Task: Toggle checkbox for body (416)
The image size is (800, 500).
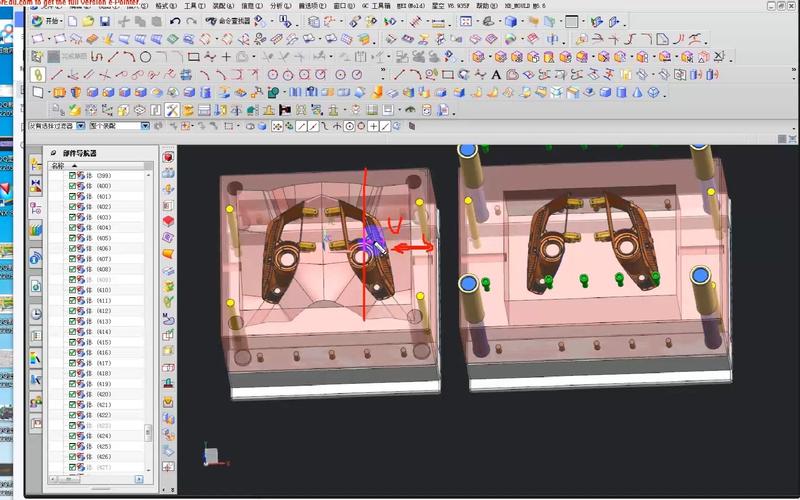Action: tap(72, 353)
